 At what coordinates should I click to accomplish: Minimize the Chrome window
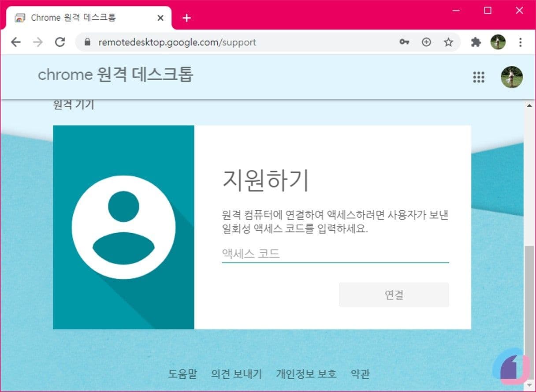coord(456,11)
